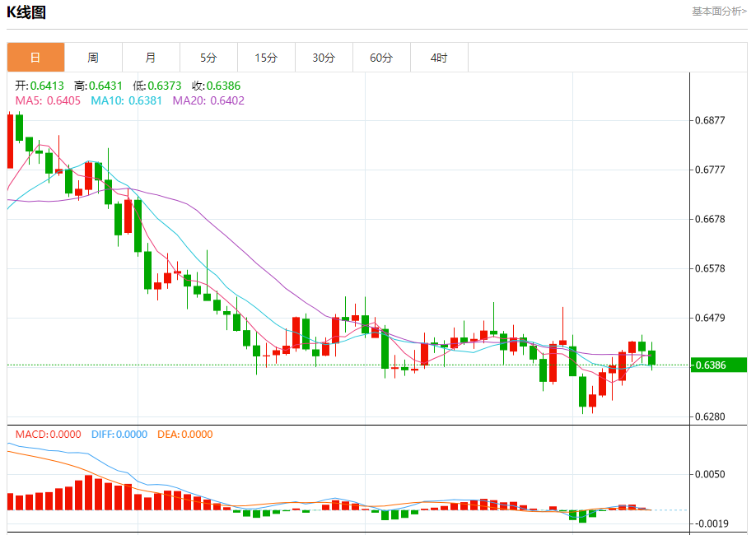The width and height of the screenshot is (756, 535).
Task: Open the 4时 interval tab
Action: click(439, 58)
